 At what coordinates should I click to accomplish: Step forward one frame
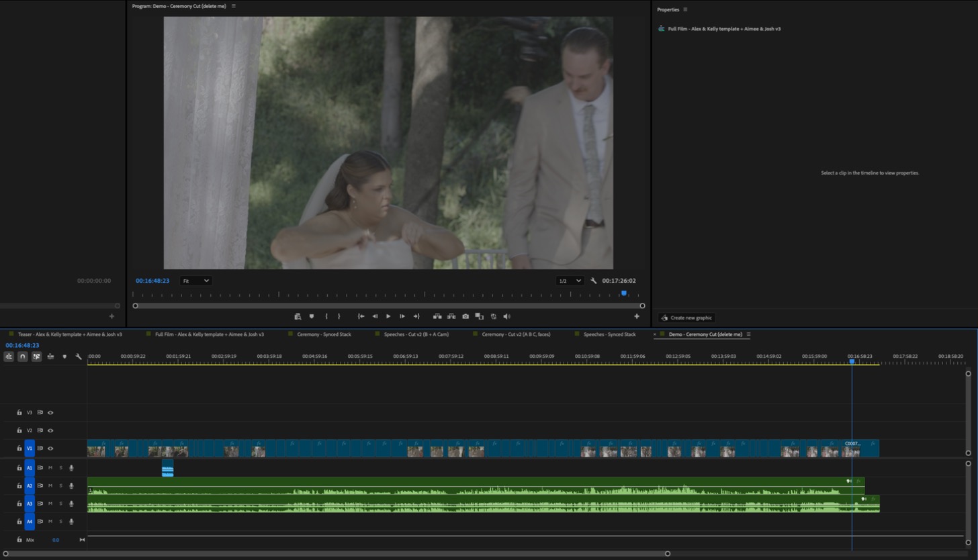pos(402,316)
